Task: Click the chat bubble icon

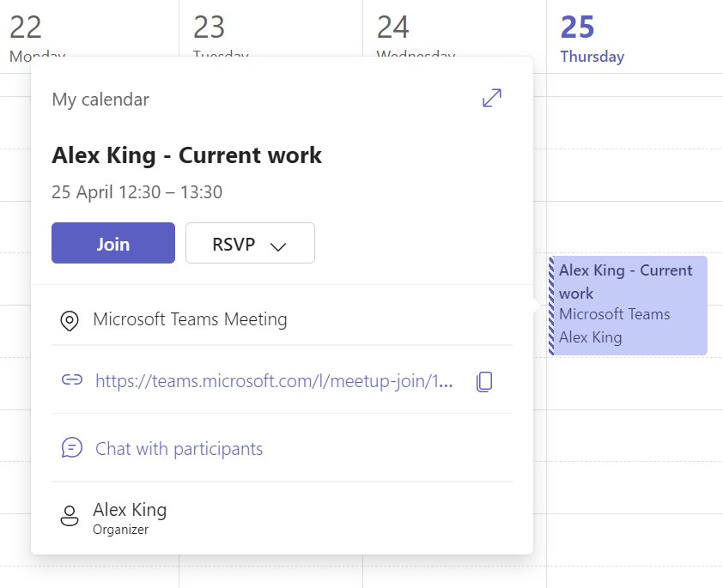Action: point(72,448)
